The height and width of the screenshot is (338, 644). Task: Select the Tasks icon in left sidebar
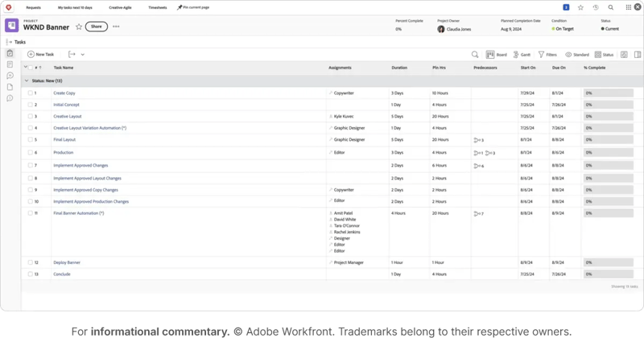(10, 53)
